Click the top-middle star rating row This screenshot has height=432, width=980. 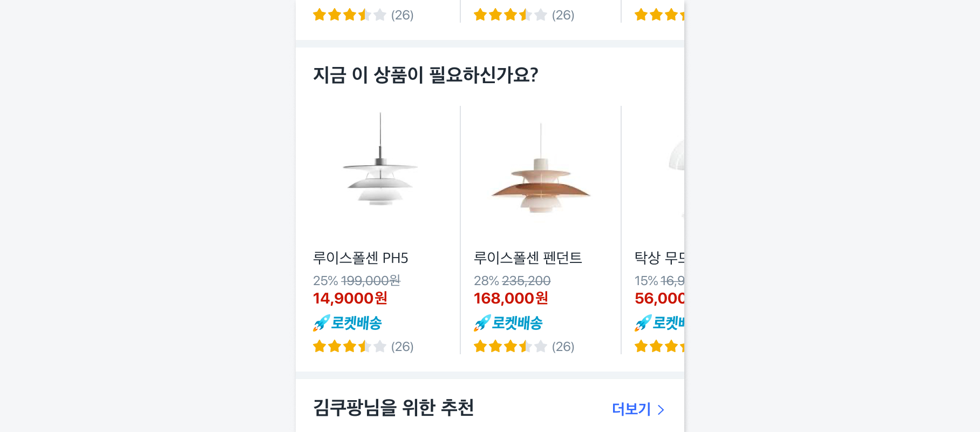[511, 15]
